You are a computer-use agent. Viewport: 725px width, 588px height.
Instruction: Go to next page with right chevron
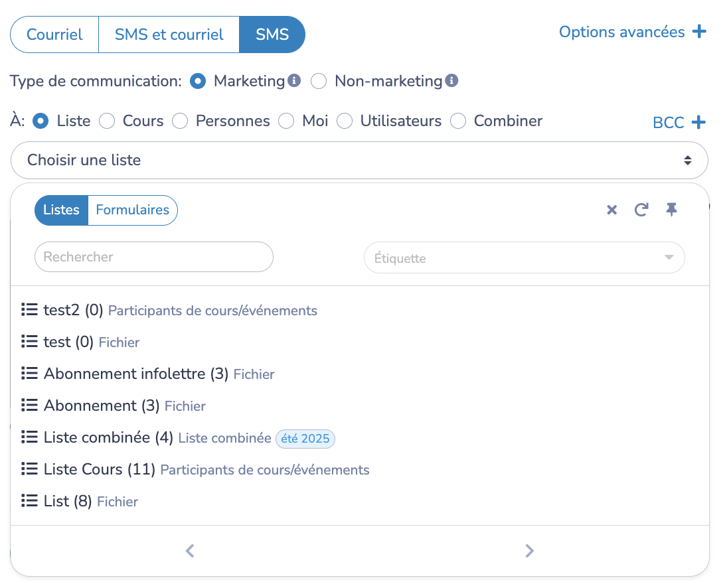click(529, 551)
